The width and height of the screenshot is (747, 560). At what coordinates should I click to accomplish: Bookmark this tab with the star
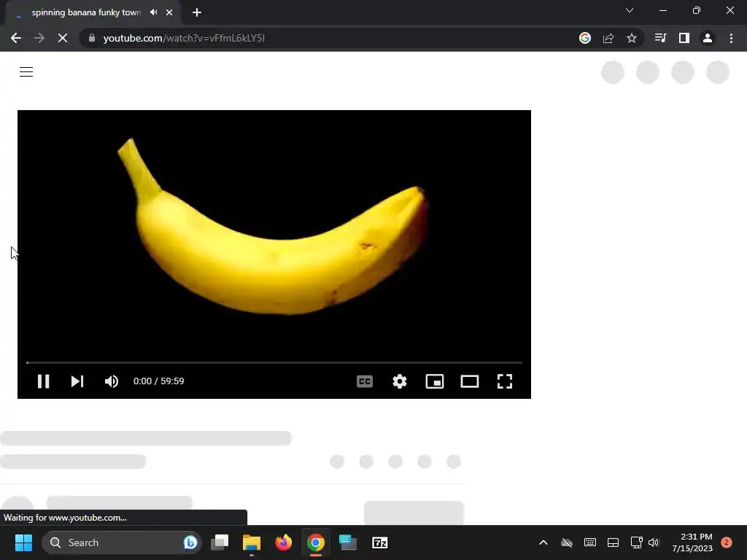click(632, 38)
